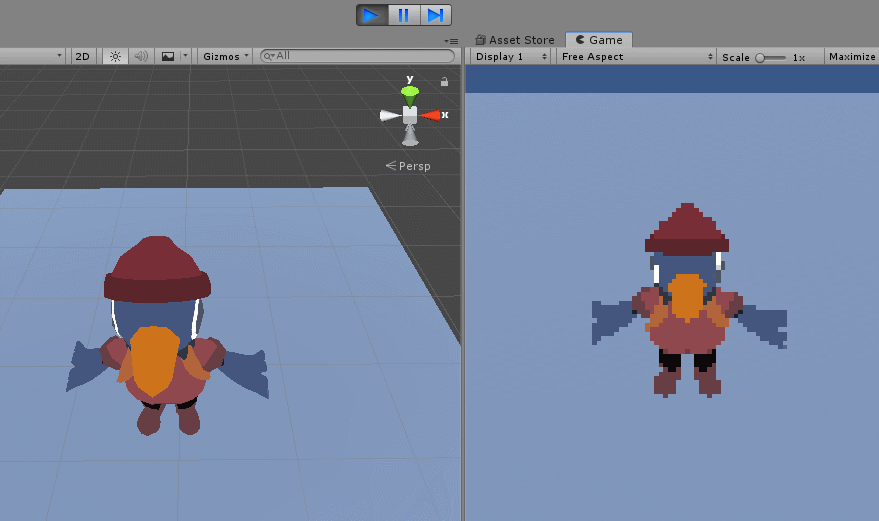Viewport: 879px width, 521px height.
Task: Toggle scene audio speaker icon
Action: tap(141, 56)
